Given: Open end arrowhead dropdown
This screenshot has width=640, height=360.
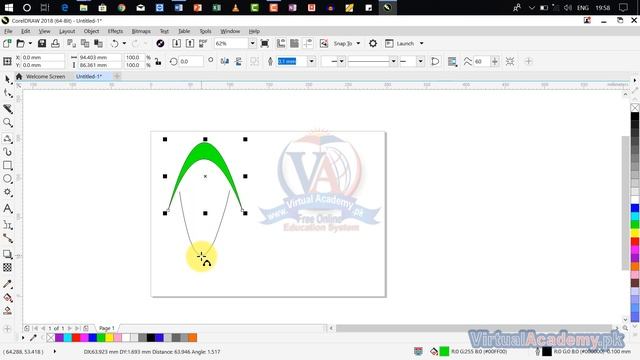Looking at the screenshot, I should pyautogui.click(x=420, y=61).
